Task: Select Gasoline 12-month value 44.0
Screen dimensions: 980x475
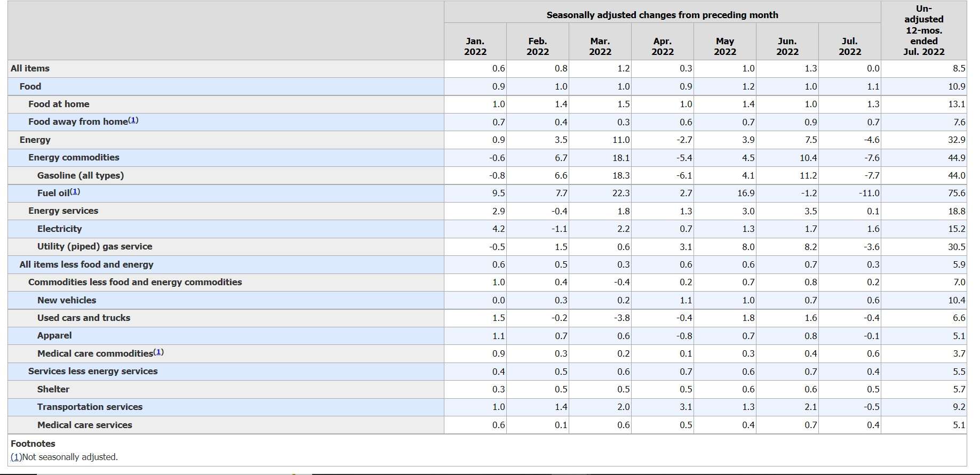Action: click(x=957, y=175)
